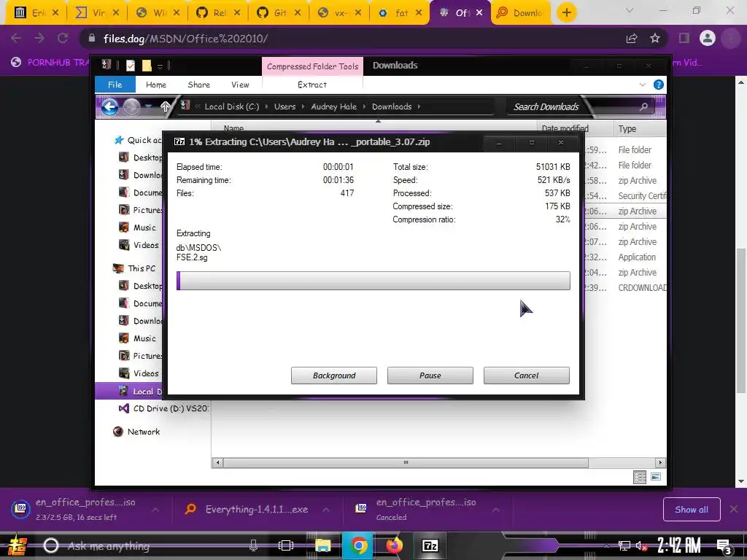Select Quick access in navigation pane
The height and width of the screenshot is (560, 747).
(138, 140)
